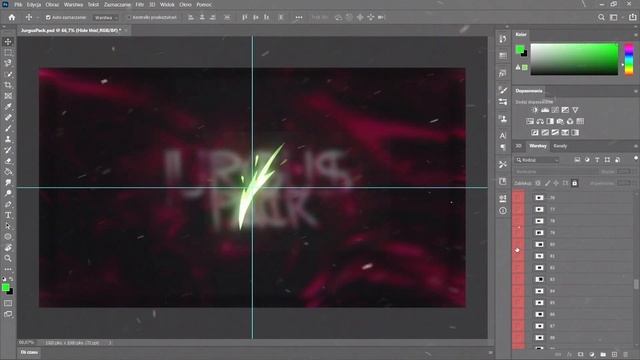Select the Horizontal Type tool

coord(8,215)
